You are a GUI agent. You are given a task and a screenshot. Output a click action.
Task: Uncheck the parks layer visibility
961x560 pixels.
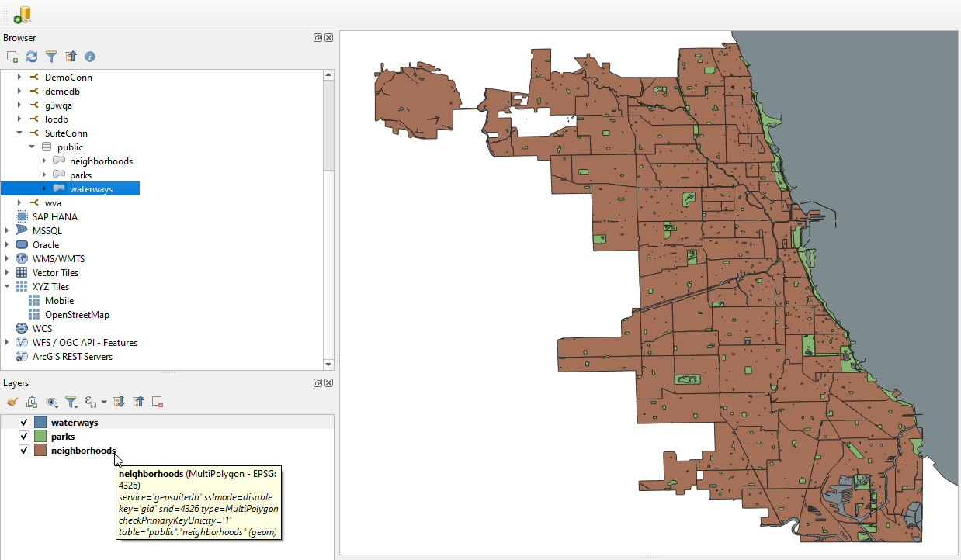tap(24, 436)
